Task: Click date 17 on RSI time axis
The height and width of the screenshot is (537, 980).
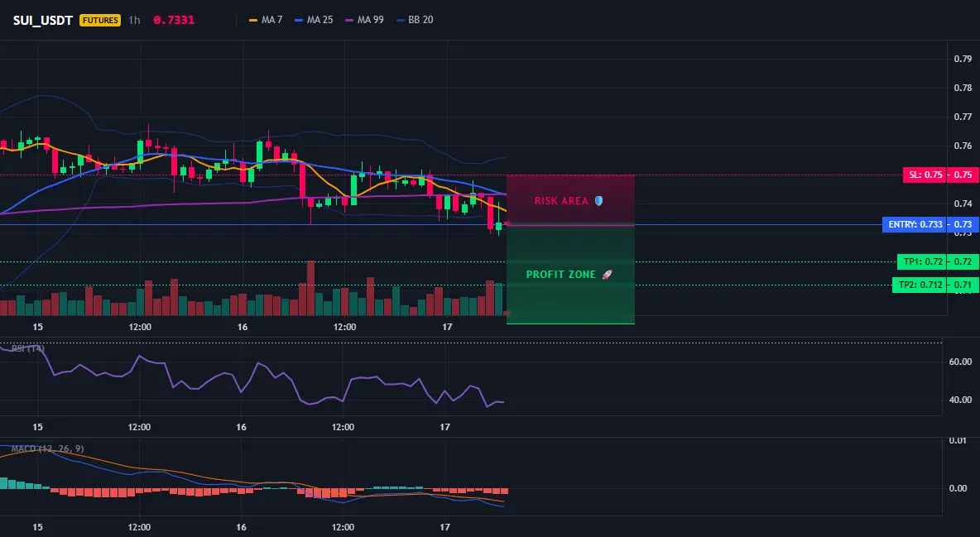Action: point(444,427)
